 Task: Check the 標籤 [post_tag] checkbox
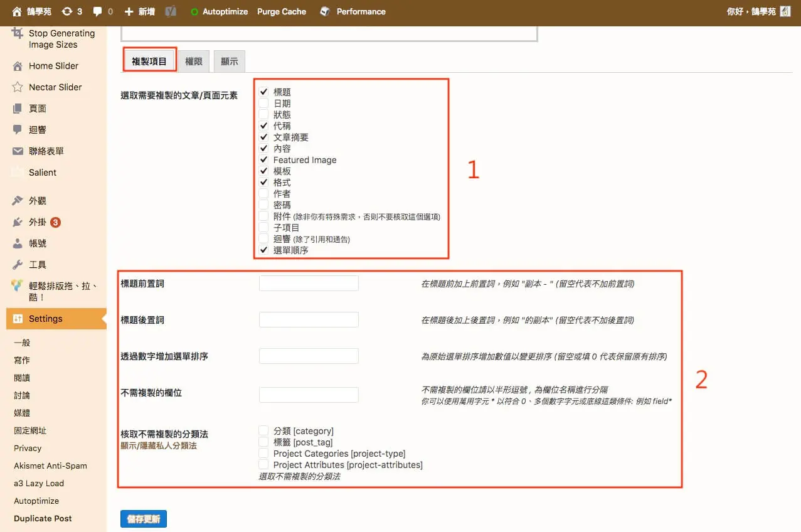(x=263, y=442)
